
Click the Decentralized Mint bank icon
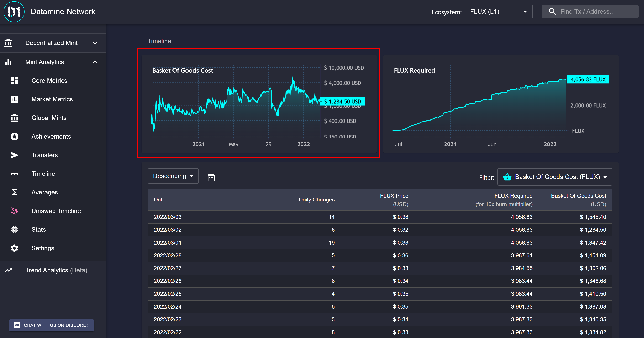8,43
